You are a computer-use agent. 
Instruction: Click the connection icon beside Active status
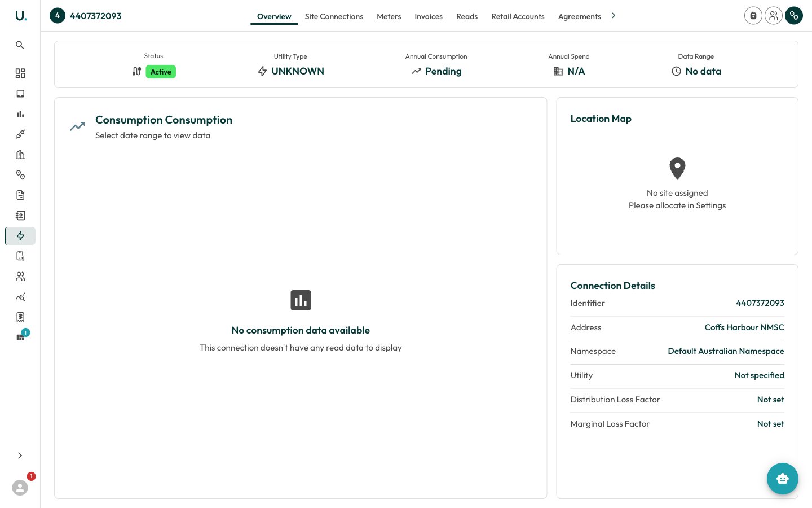136,71
